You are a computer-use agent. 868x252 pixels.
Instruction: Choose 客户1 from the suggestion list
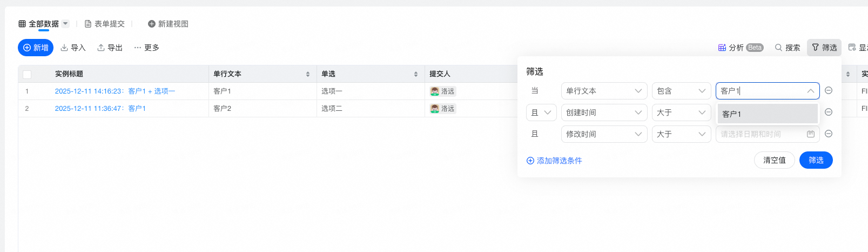click(767, 114)
